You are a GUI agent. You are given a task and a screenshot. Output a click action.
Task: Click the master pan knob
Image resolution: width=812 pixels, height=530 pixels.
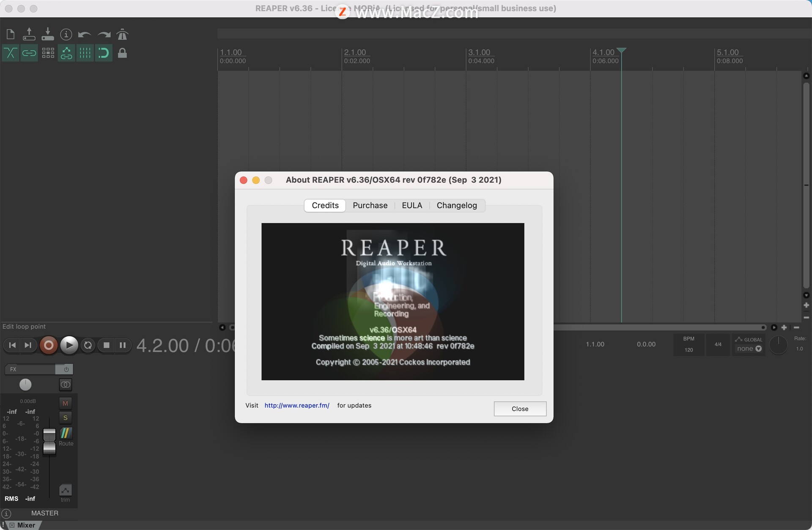pos(25,384)
